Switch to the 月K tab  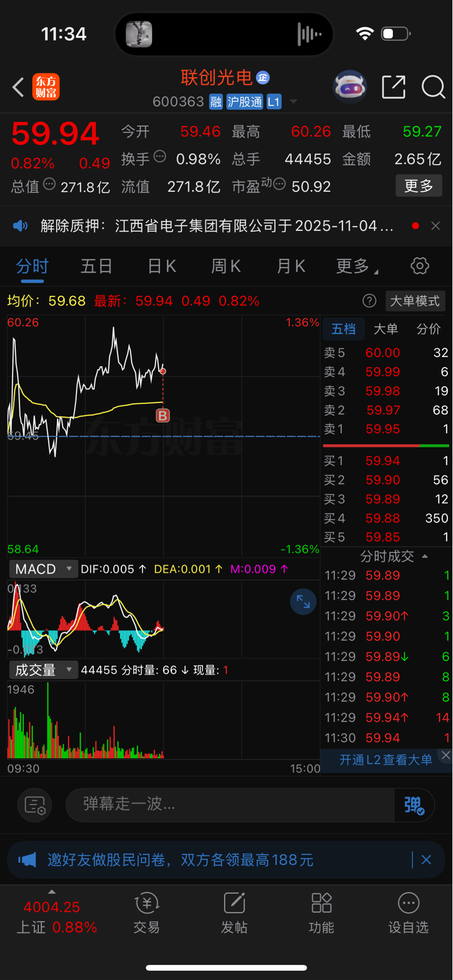tap(290, 267)
